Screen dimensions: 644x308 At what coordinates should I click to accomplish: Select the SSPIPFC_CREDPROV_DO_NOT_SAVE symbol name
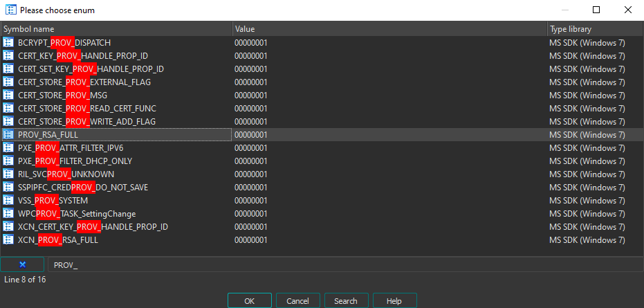click(83, 187)
